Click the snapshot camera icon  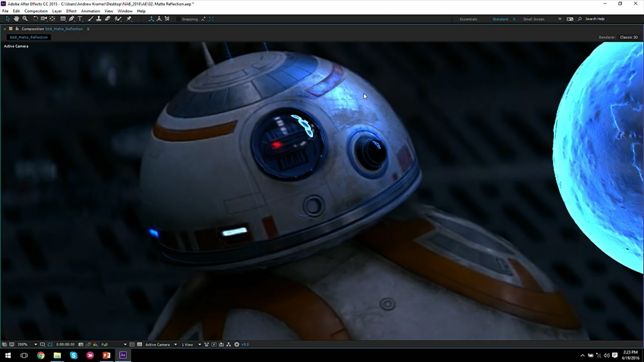[x=80, y=344]
